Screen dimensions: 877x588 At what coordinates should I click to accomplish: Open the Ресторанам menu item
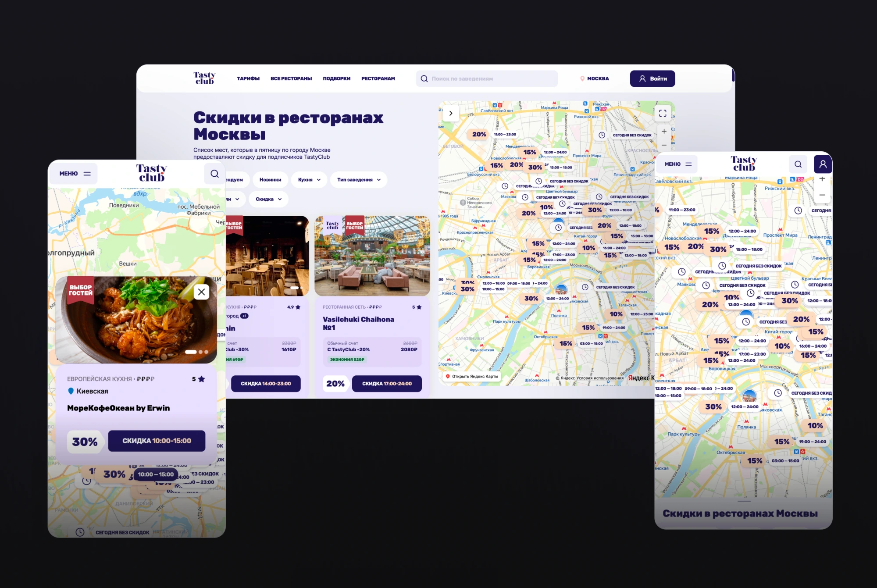pyautogui.click(x=378, y=78)
